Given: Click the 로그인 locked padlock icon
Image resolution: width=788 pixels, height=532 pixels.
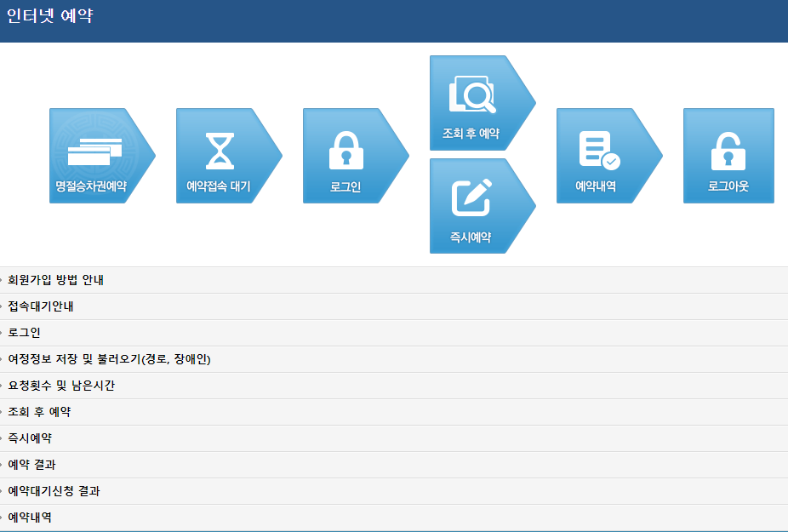Looking at the screenshot, I should (346, 151).
